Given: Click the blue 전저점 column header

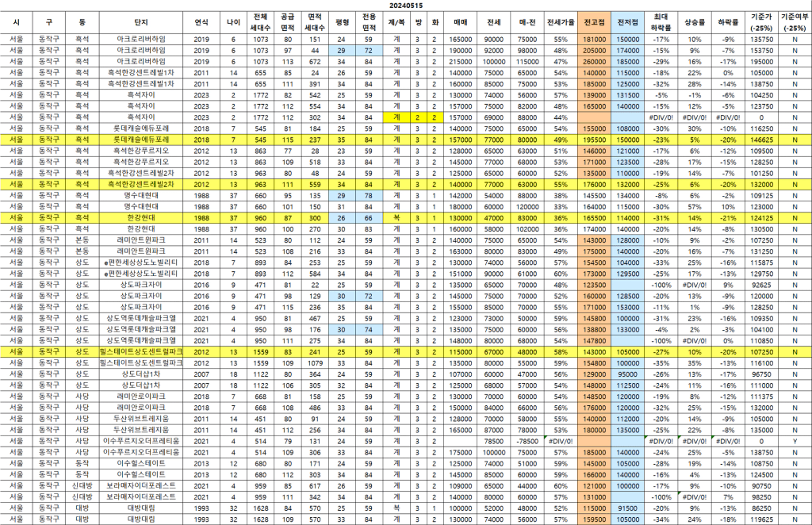Looking at the screenshot, I should [x=628, y=22].
